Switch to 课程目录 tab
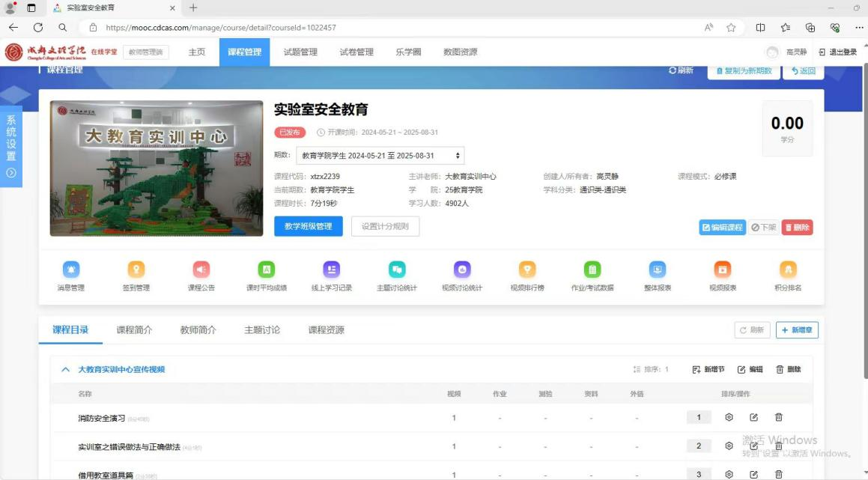This screenshot has width=868, height=480. [x=70, y=330]
